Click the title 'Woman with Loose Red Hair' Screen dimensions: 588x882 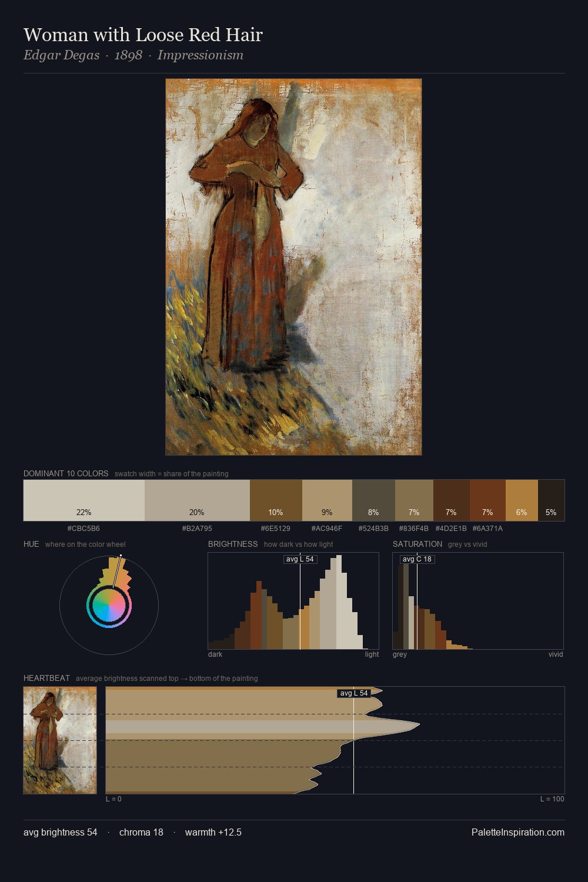click(143, 35)
